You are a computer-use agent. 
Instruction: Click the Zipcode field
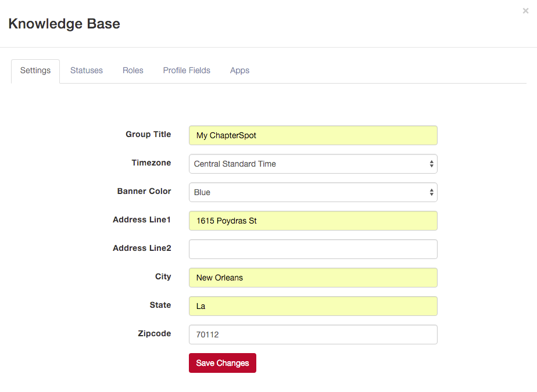313,334
